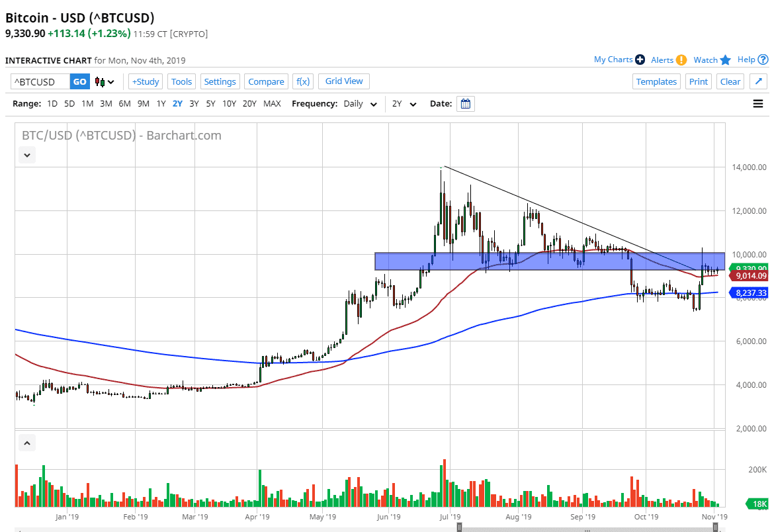Click the GO button

(79, 81)
